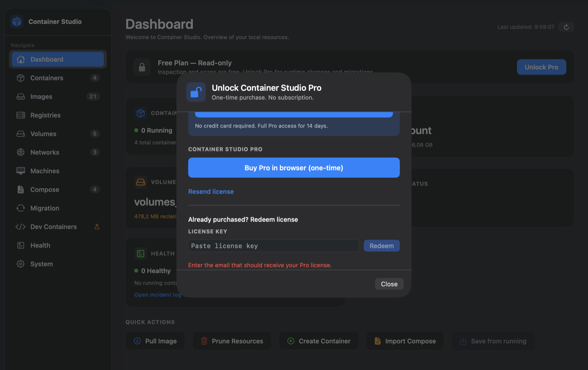Screen dimensions: 588x370
Task: Close the Unlock Pro dialog
Action: [389, 284]
